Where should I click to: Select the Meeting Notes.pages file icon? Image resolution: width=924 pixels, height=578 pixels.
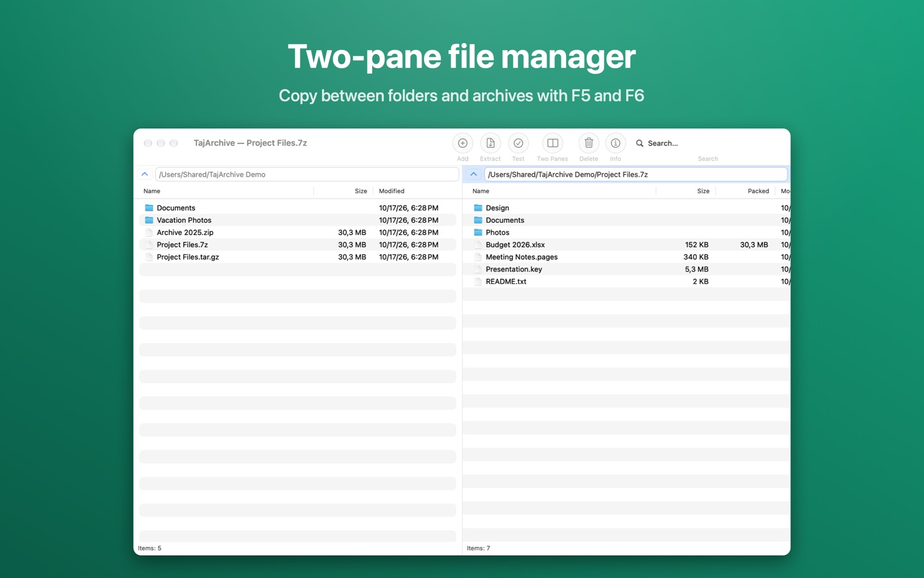tap(478, 257)
